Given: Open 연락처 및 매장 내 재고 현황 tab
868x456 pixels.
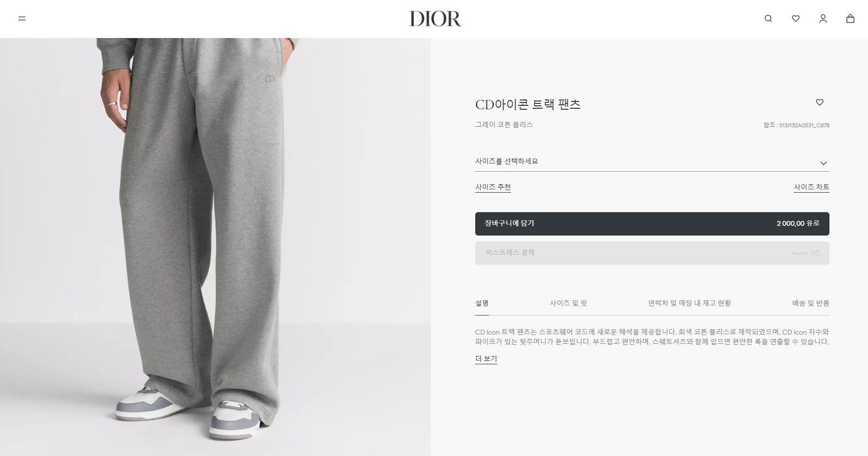Looking at the screenshot, I should 689,303.
